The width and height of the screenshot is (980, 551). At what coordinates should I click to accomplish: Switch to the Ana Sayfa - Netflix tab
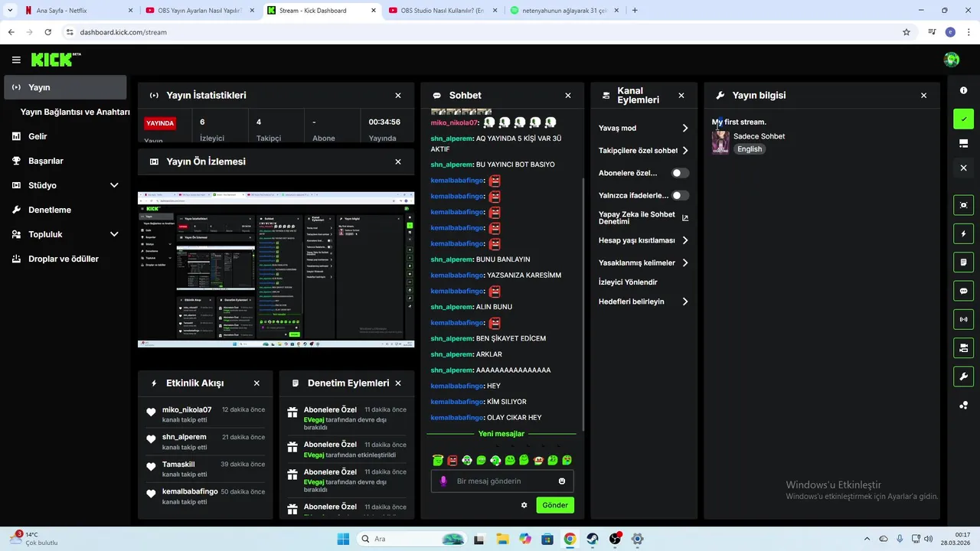79,11
